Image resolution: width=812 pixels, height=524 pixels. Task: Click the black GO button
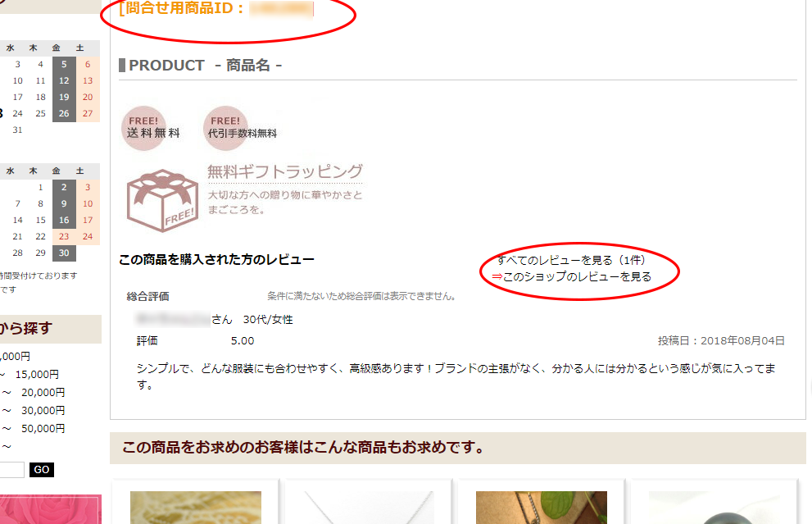(42, 470)
